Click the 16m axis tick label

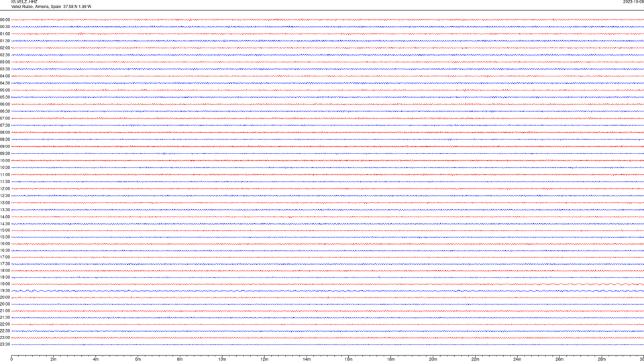point(349,359)
